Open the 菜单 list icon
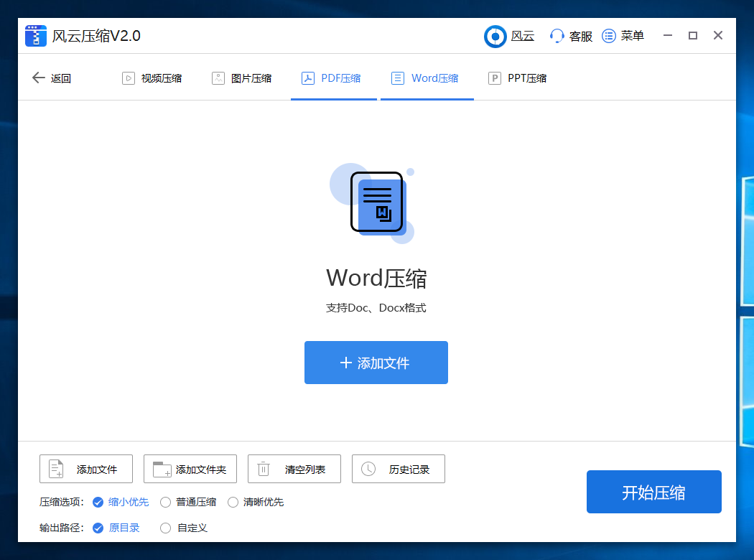This screenshot has width=754, height=560. pyautogui.click(x=609, y=36)
